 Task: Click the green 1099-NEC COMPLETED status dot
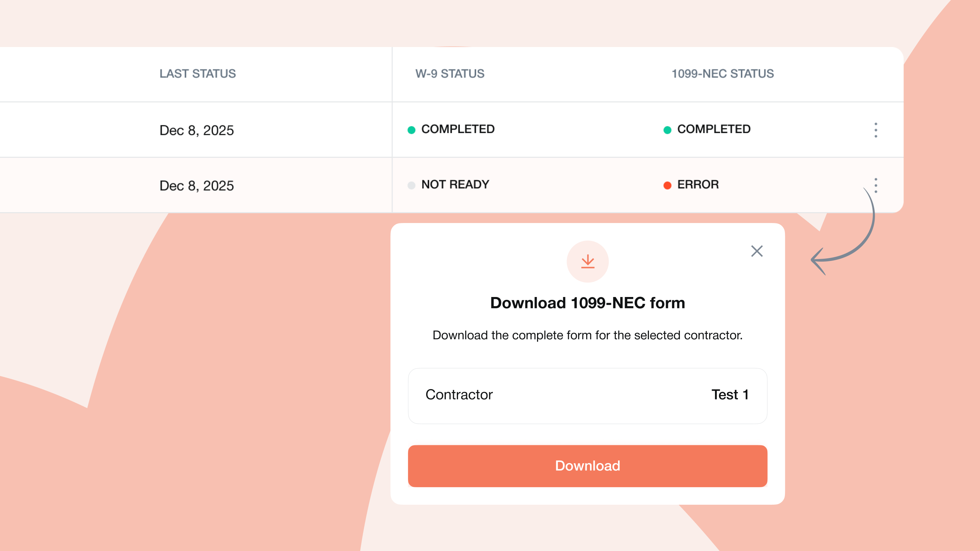coord(667,130)
